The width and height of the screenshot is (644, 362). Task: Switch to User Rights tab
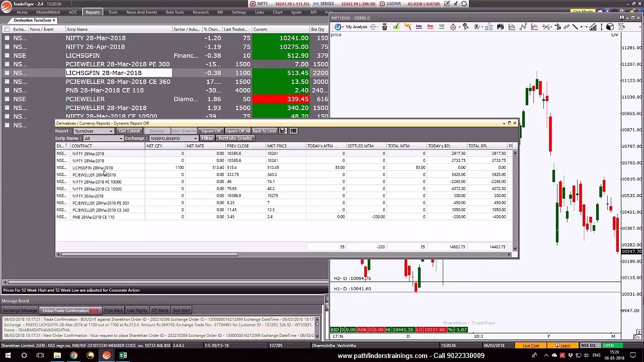tap(137, 310)
